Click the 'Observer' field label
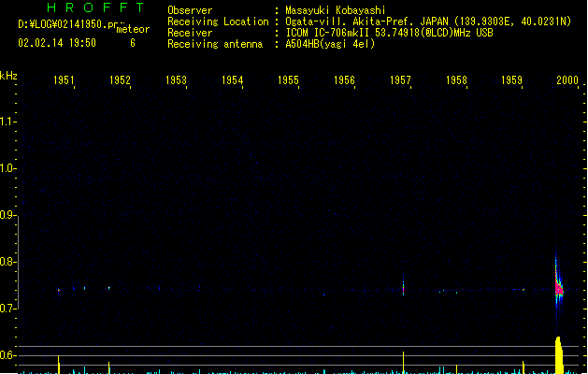Screen dimensions: 588x374 click(x=190, y=10)
